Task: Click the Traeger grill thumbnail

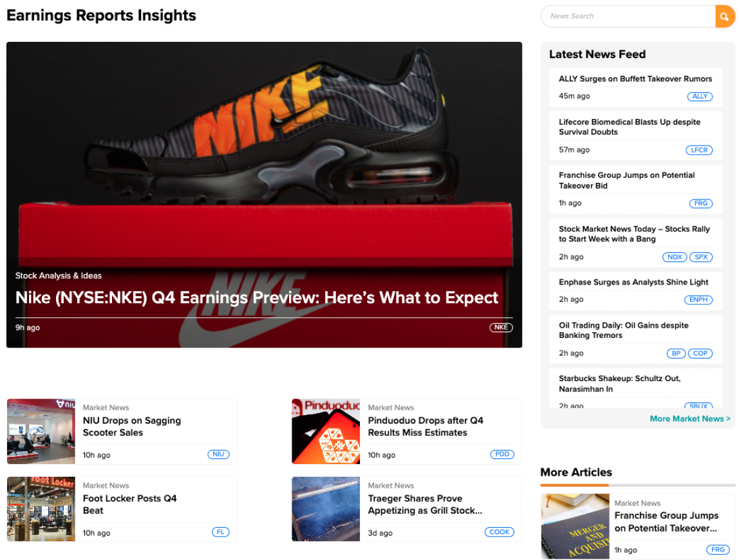Action: point(326,509)
